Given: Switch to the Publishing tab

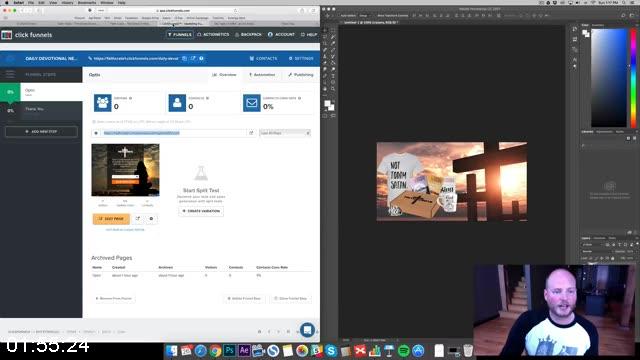Looking at the screenshot, I should click(301, 75).
